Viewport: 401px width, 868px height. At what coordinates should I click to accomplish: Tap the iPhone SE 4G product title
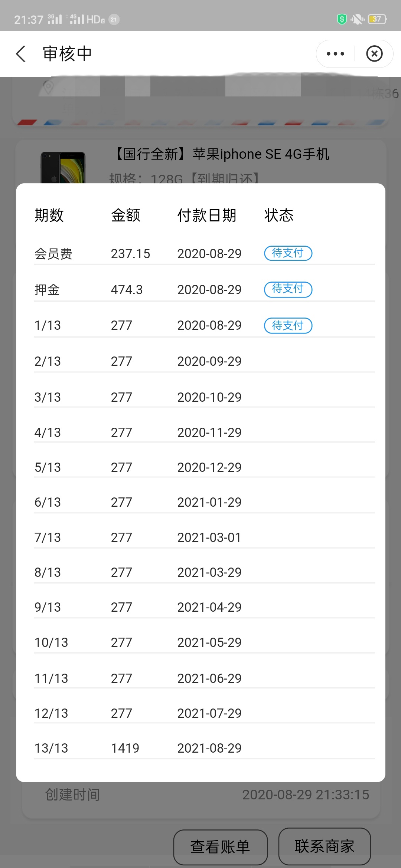click(x=221, y=154)
